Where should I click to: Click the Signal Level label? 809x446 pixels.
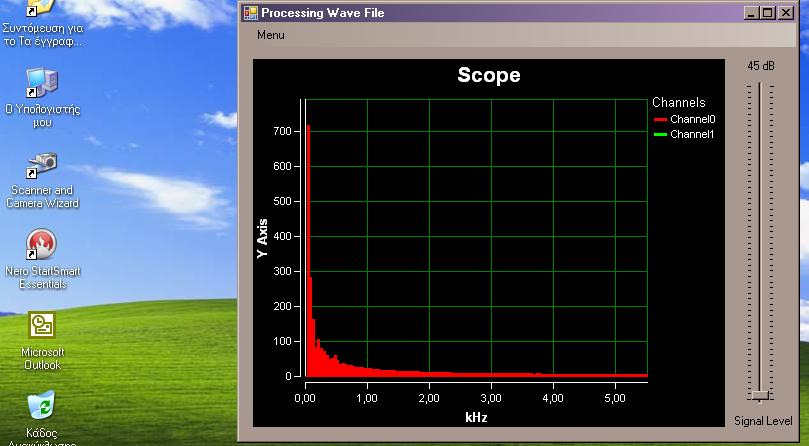[x=763, y=421]
